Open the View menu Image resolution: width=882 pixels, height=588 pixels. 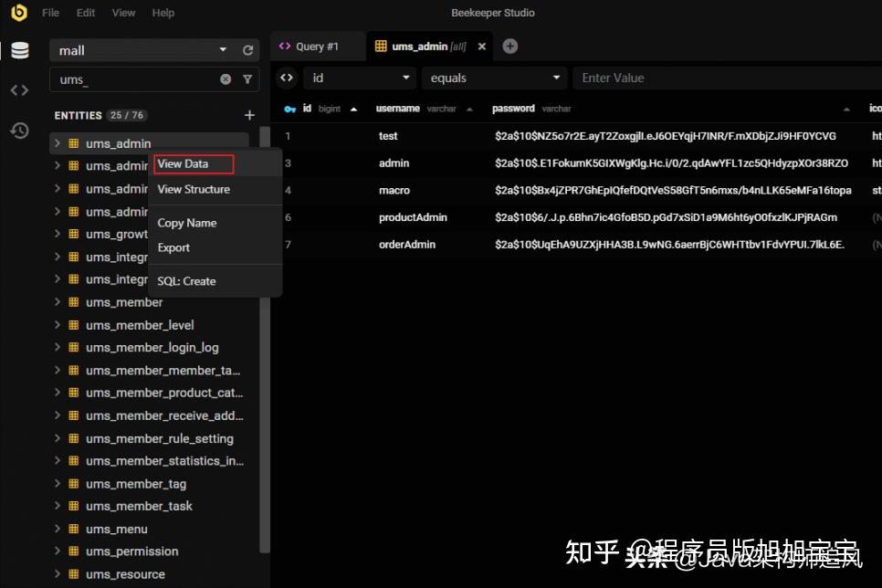[x=123, y=13]
